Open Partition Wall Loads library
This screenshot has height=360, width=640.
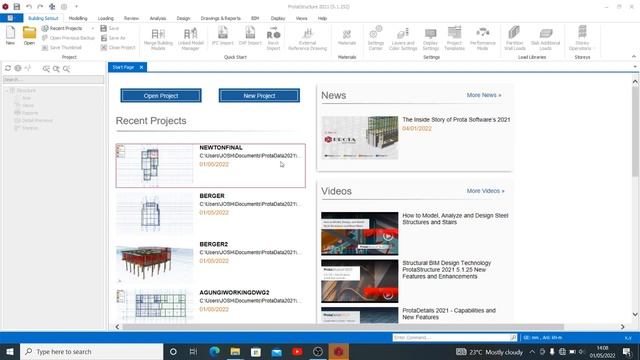coord(514,38)
